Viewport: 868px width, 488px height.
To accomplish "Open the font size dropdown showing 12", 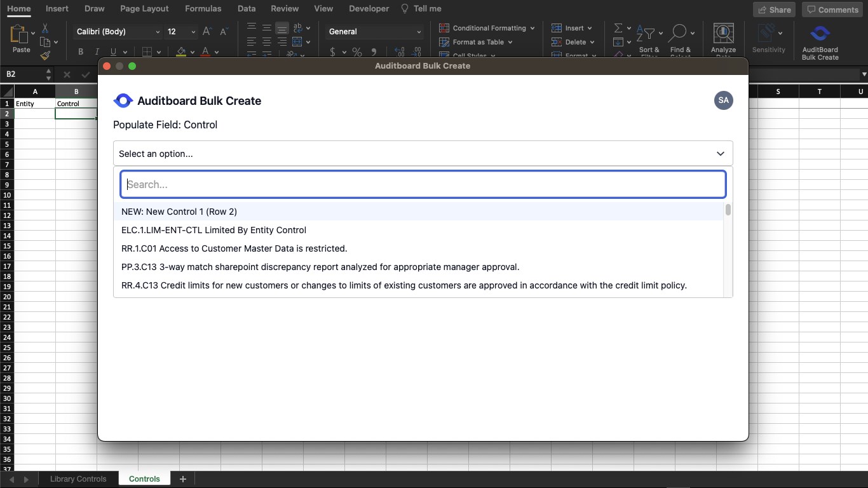I will (181, 32).
